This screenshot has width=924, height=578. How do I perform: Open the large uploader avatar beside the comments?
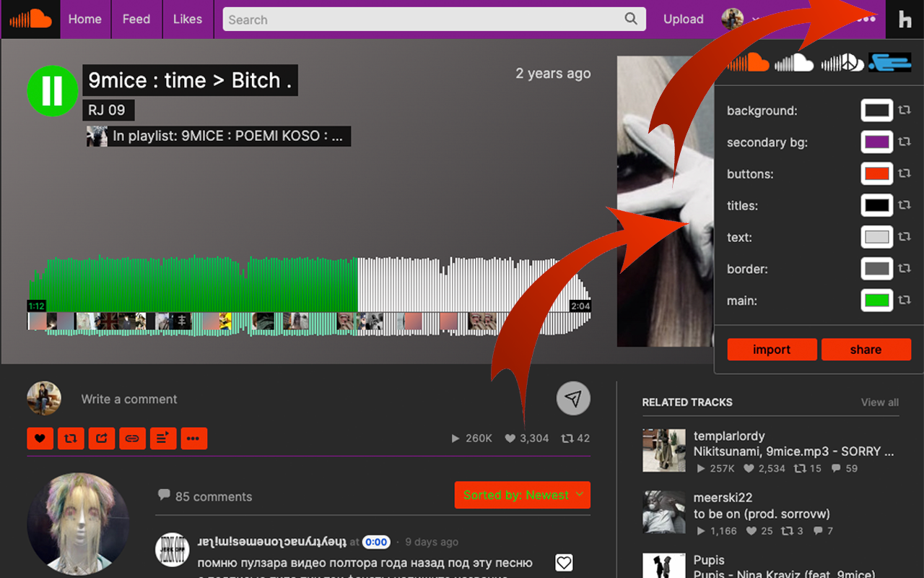click(79, 525)
